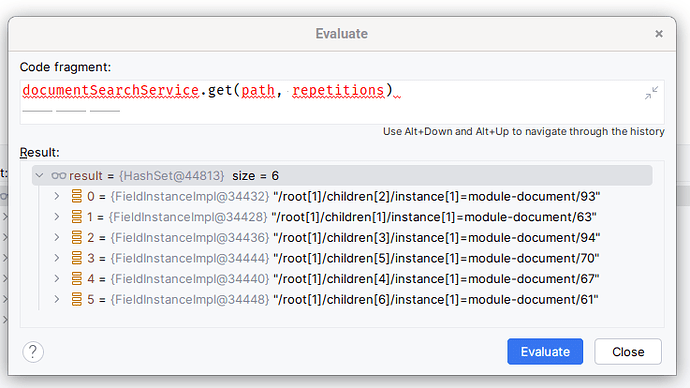Click the Alt+Down history hint text
Image resolution: width=690 pixels, height=388 pixels.
click(524, 132)
